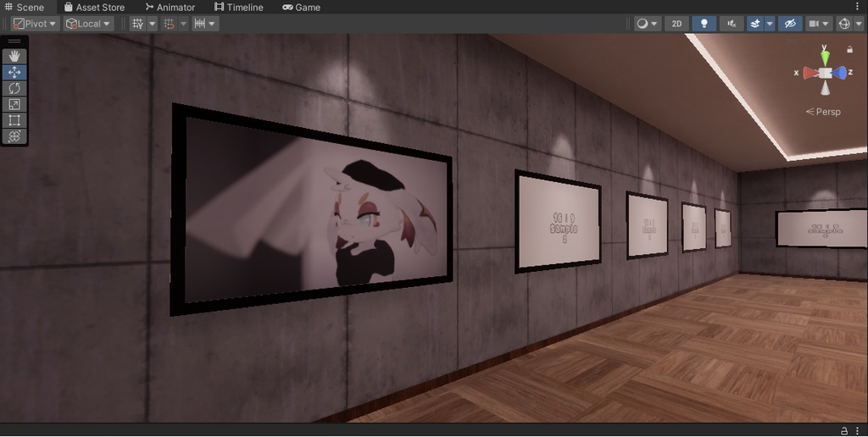Open snap increment settings dropdown

click(x=205, y=24)
